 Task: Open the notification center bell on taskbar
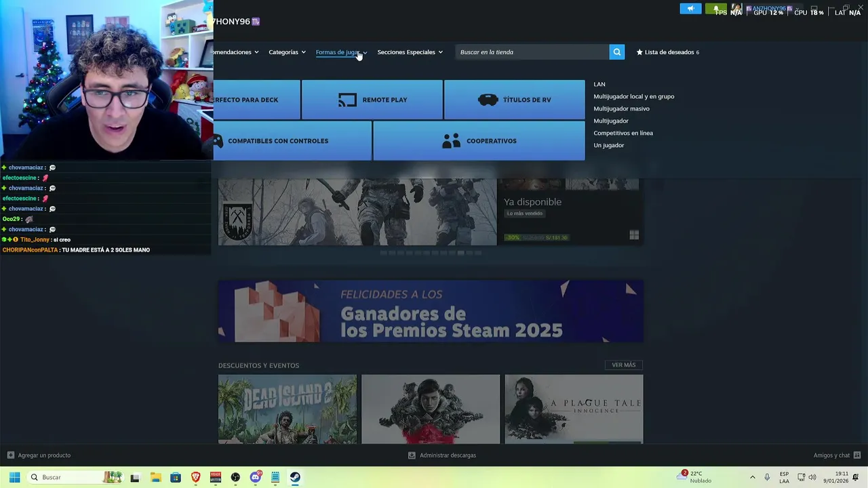click(856, 477)
